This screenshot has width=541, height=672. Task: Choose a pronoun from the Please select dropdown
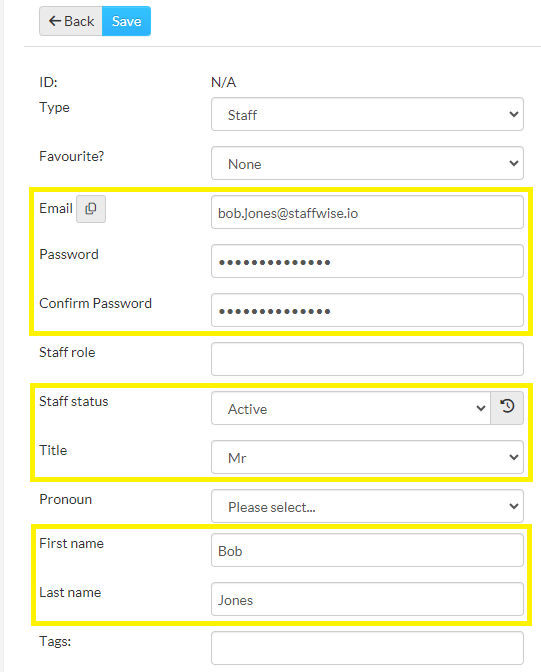tap(367, 506)
